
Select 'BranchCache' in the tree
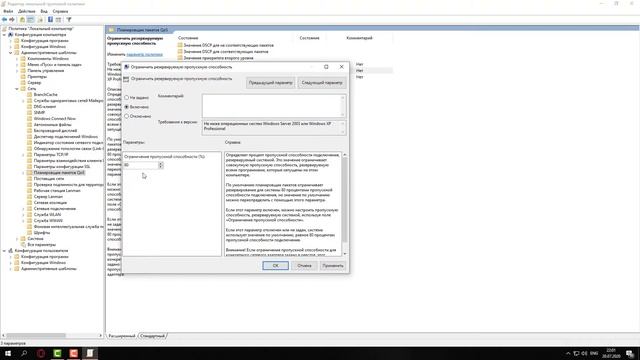point(45,95)
